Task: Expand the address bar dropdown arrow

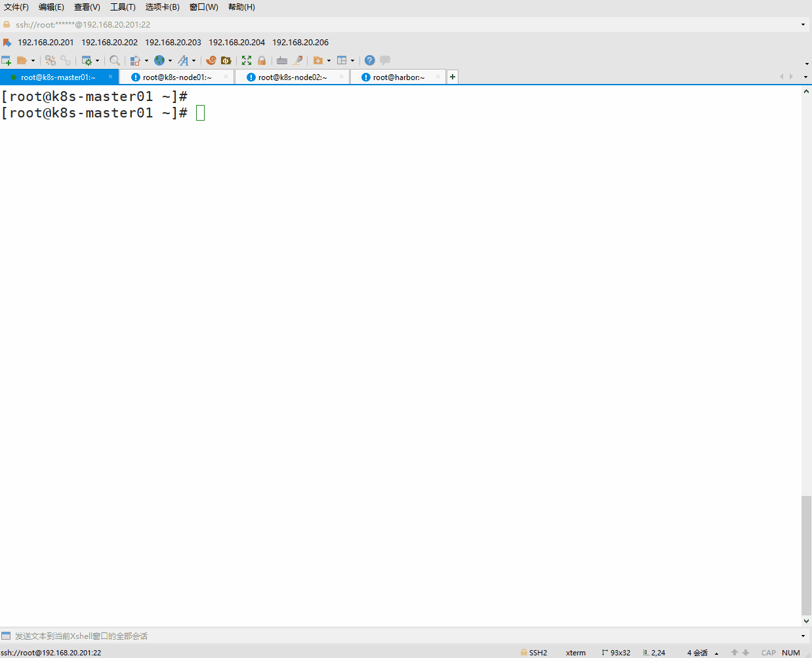Action: pos(803,25)
